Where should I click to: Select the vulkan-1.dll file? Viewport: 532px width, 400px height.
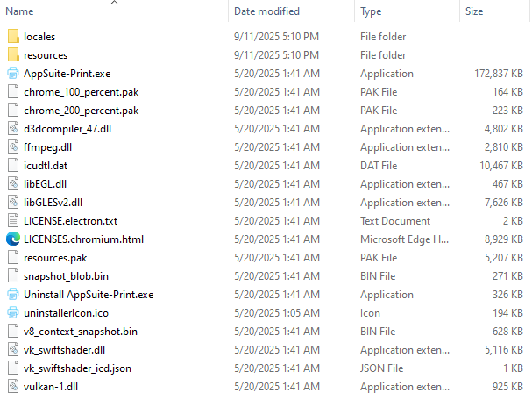pos(53,386)
